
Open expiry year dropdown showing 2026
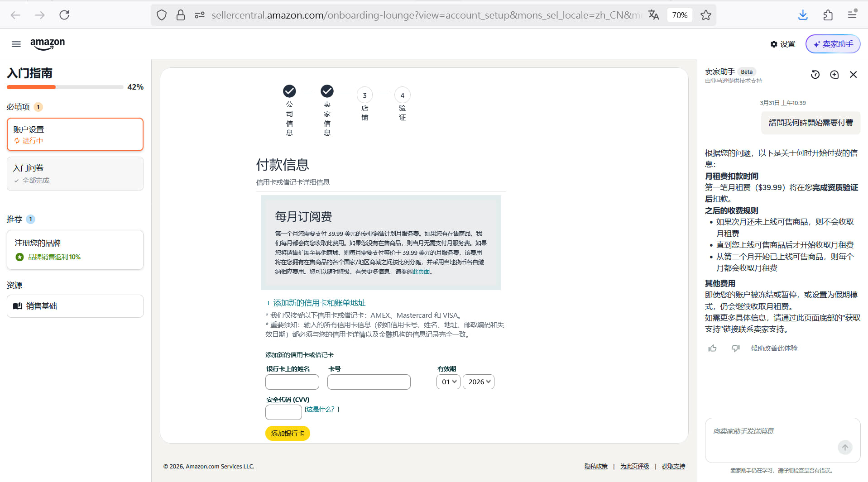[x=479, y=382]
